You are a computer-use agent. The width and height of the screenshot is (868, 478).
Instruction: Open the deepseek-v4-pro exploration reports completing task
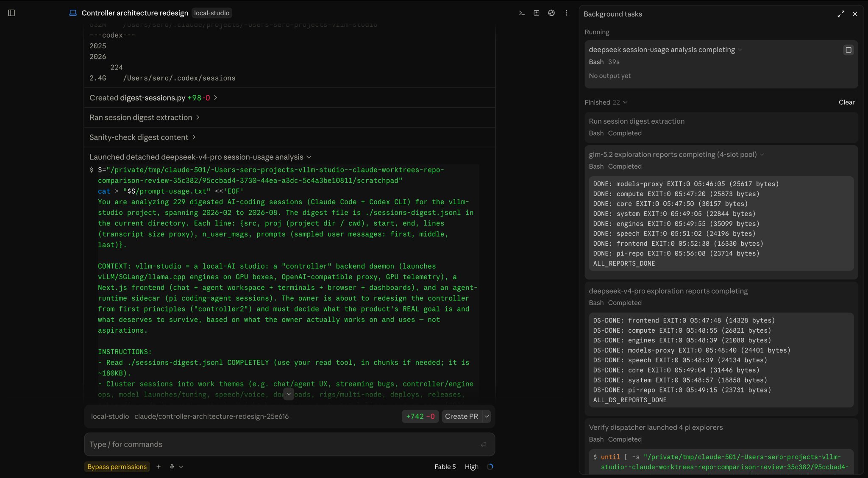(668, 291)
